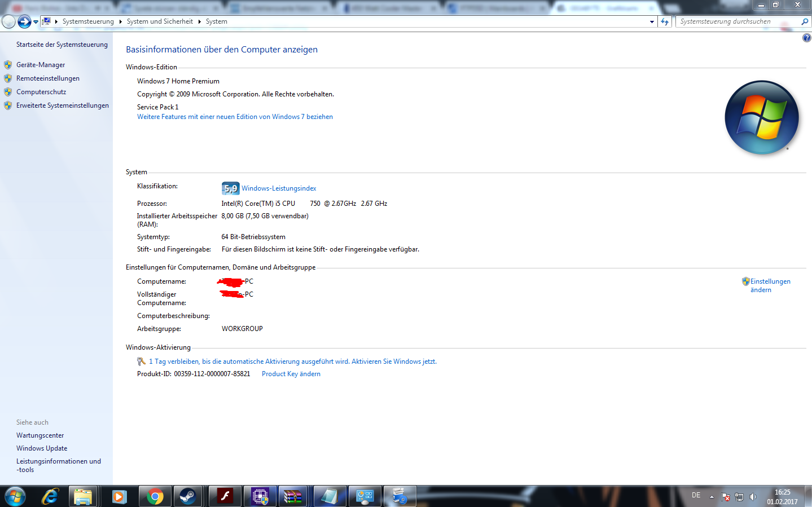Launch Google Chrome from the taskbar
The image size is (812, 507).
coord(155,496)
